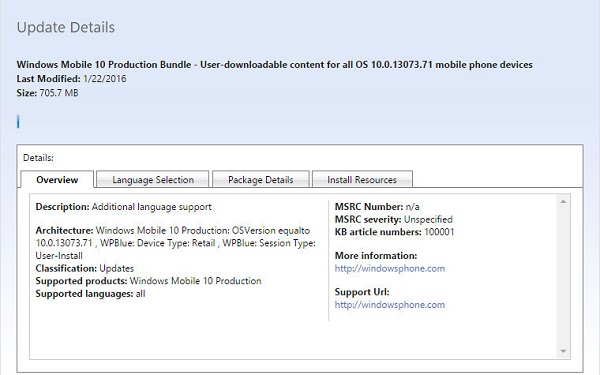Click the scrollbar up arrow

(563, 202)
